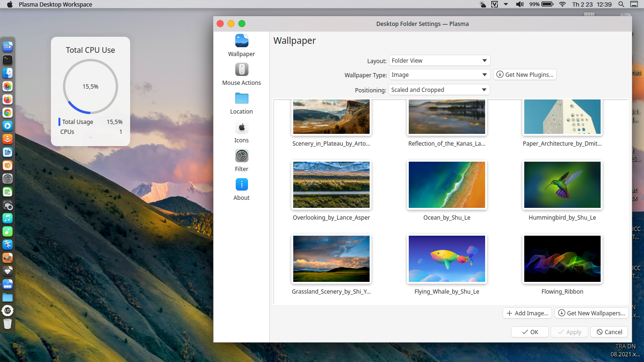Open the desktop panel icon in menu bar
The image size is (644, 362).
coord(634,4)
